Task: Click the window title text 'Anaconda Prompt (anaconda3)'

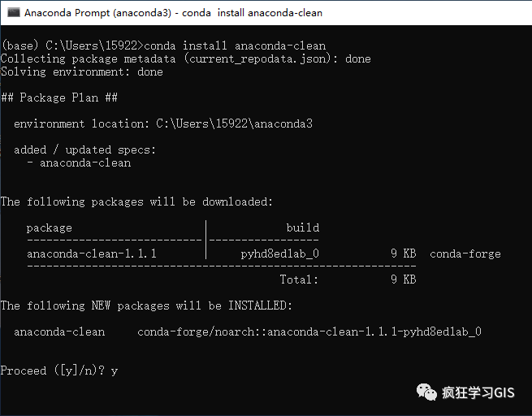Action: (97, 13)
